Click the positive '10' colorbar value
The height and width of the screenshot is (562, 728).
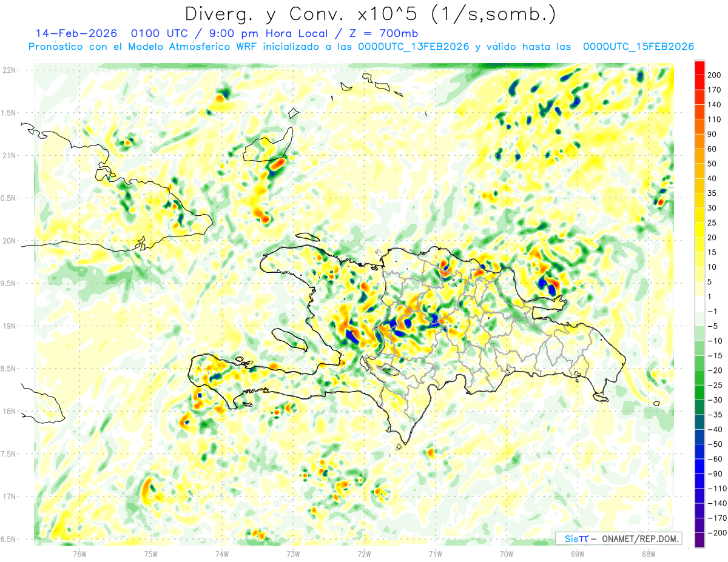tap(713, 267)
